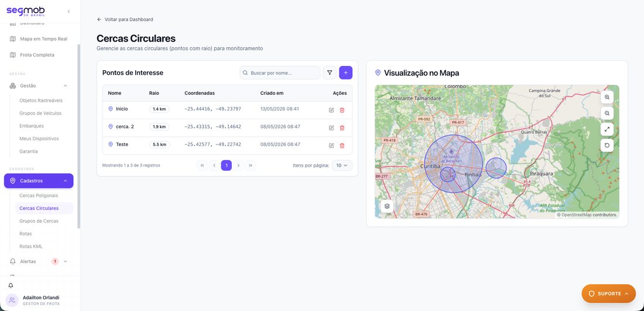Viewport: 644px width, 311px height.
Task: Select the cerca. 2 row name
Action: [125, 127]
